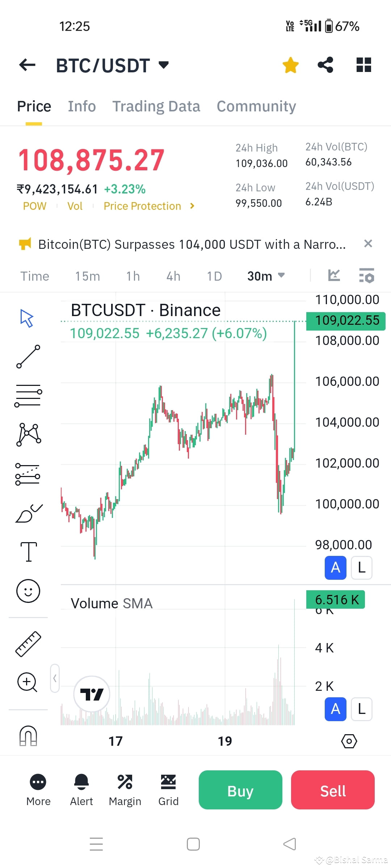Tap the announcement megaphone icon
Screen dimensions: 391x868
coord(25,244)
